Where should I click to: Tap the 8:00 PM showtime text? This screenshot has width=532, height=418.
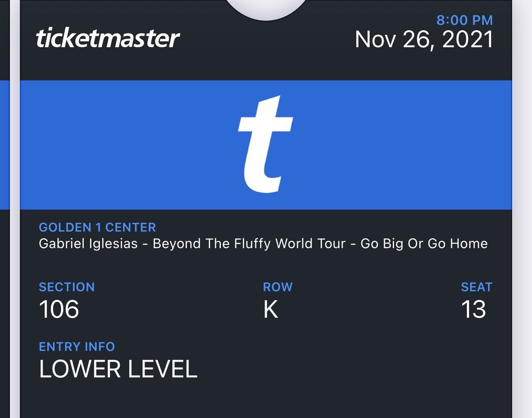click(465, 19)
